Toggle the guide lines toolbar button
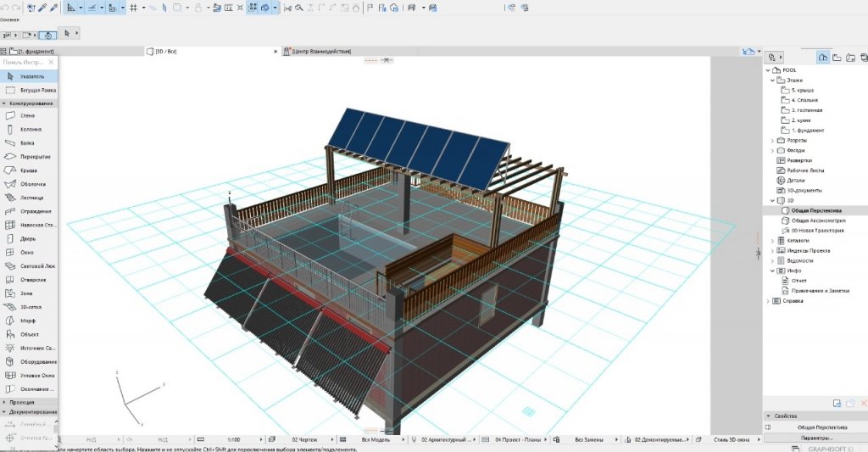The image size is (868, 452). pyautogui.click(x=92, y=8)
